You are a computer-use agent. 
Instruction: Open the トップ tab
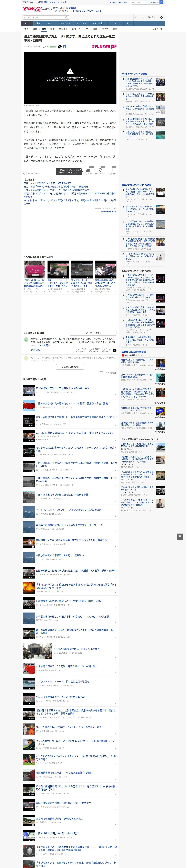27,24
